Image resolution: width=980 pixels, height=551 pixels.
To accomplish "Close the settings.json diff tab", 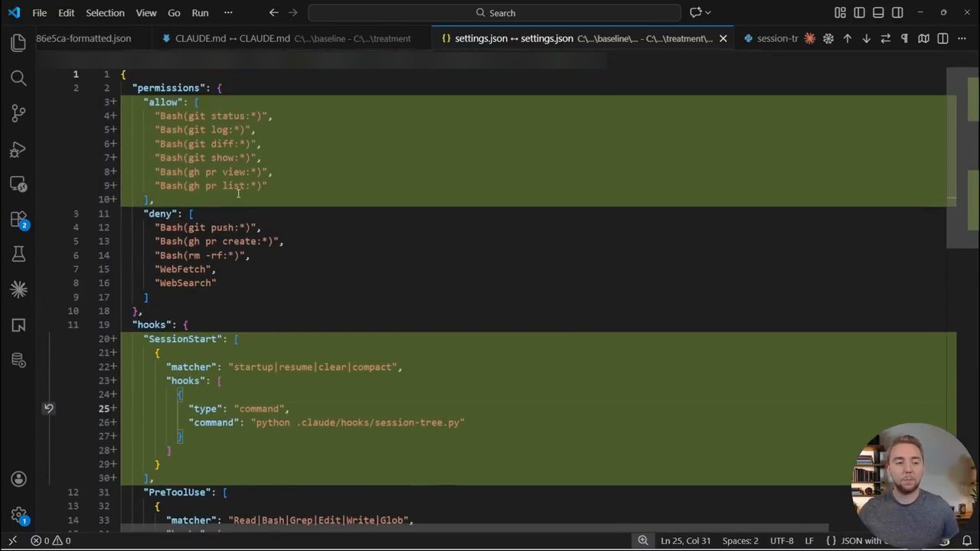I will tap(723, 38).
